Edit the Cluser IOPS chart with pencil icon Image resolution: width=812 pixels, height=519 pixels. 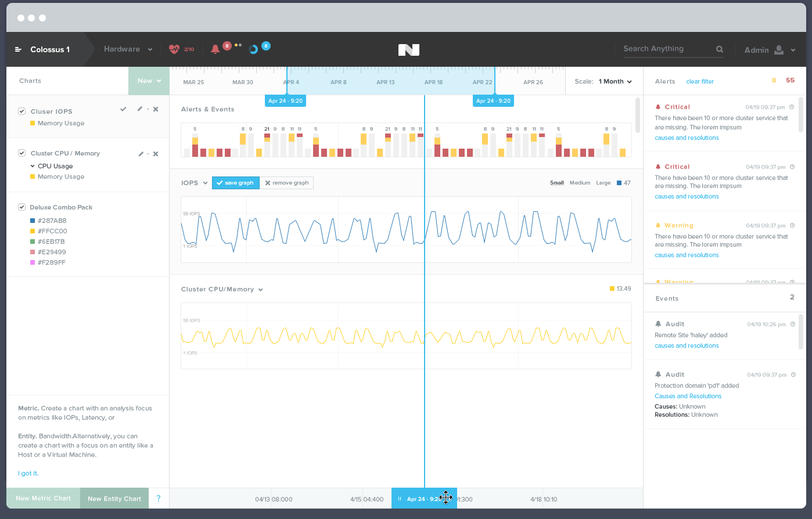139,109
